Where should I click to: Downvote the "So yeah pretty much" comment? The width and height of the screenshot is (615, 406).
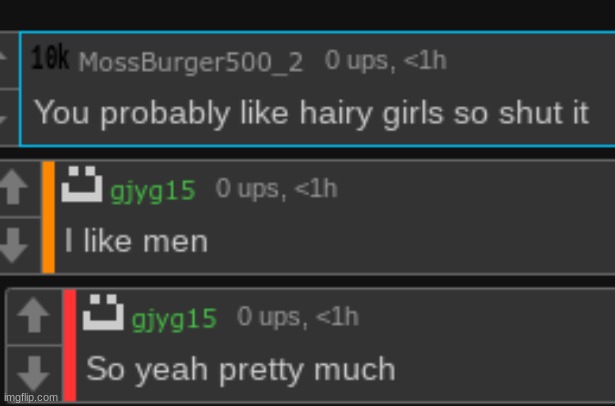click(x=34, y=373)
